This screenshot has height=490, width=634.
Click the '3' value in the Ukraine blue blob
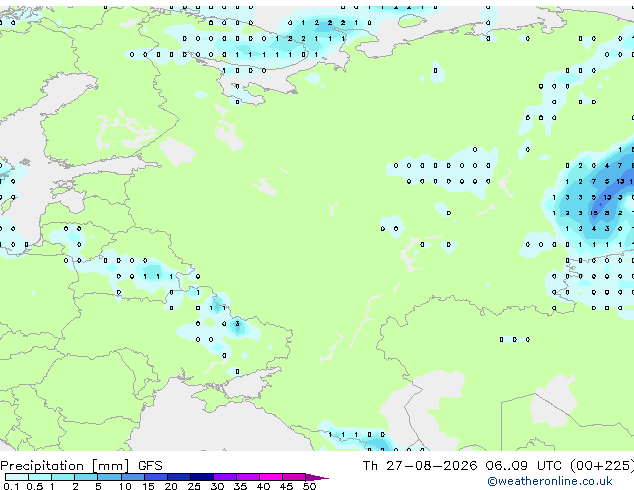click(x=237, y=323)
